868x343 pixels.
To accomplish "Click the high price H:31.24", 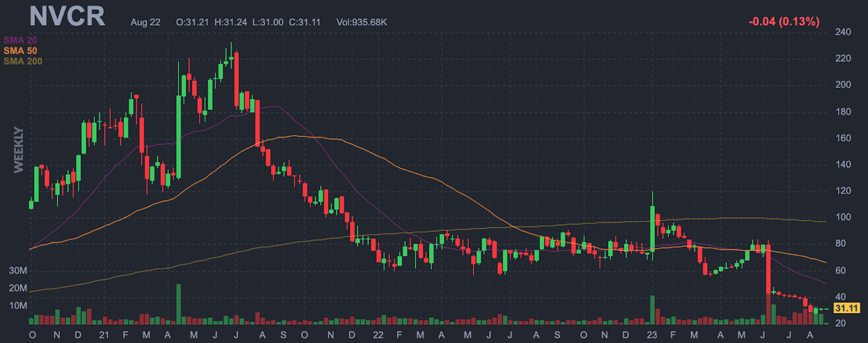I will coord(230,22).
